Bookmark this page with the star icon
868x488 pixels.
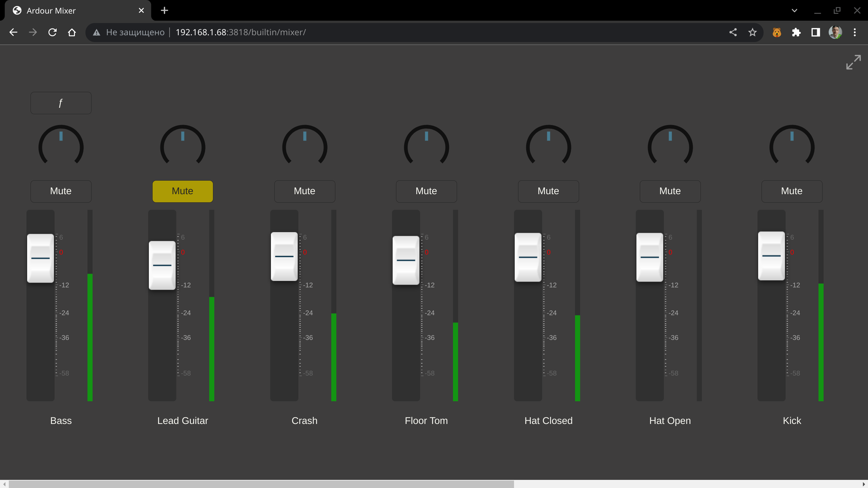pyautogui.click(x=752, y=32)
